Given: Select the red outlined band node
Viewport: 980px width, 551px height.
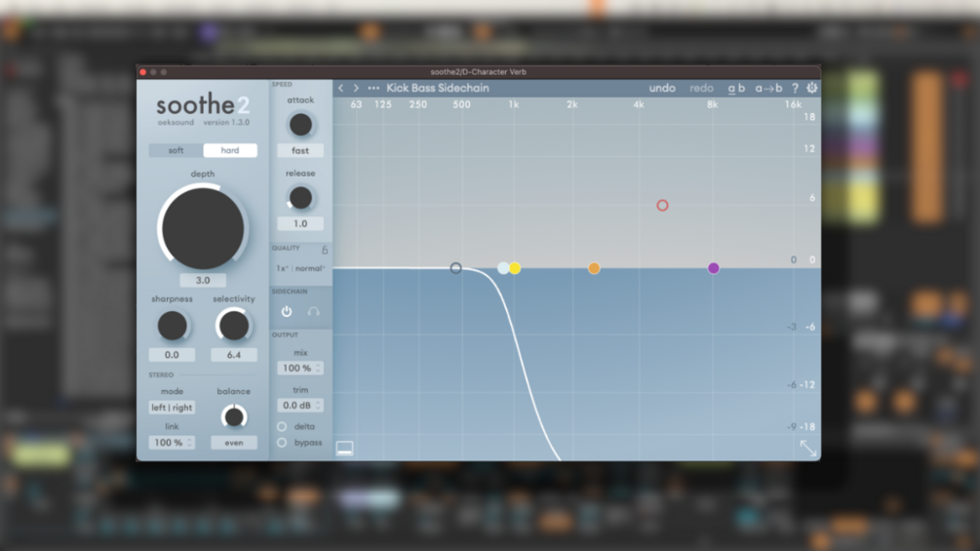Looking at the screenshot, I should (x=662, y=206).
